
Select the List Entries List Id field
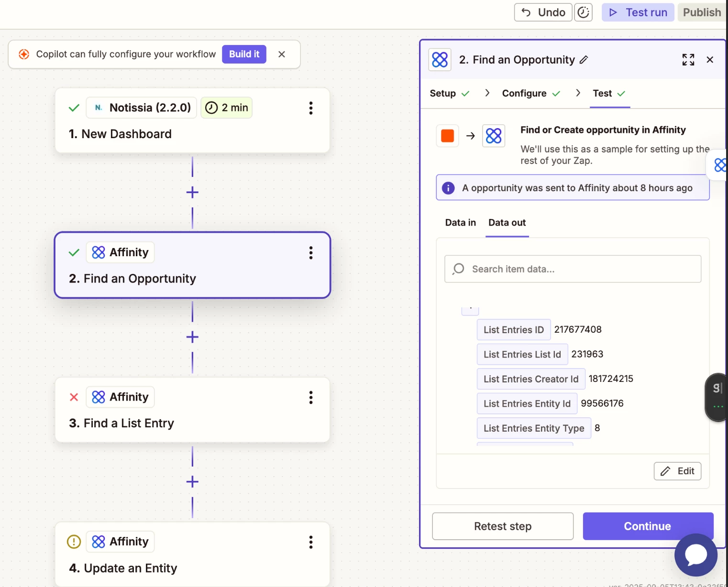[522, 355]
